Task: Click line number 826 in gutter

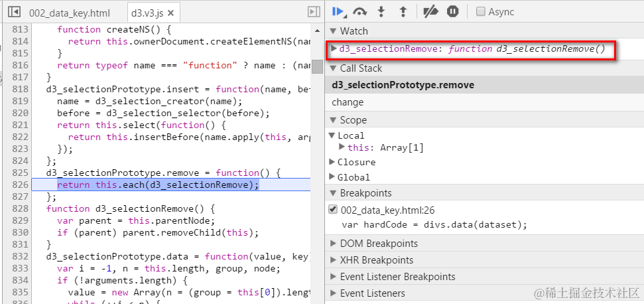Action: 20,185
